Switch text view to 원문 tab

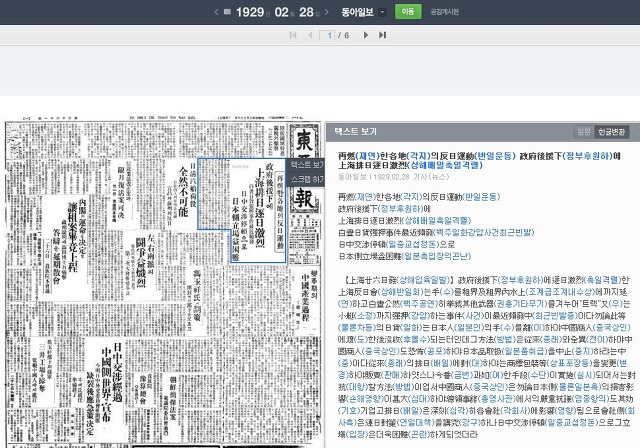pyautogui.click(x=584, y=132)
